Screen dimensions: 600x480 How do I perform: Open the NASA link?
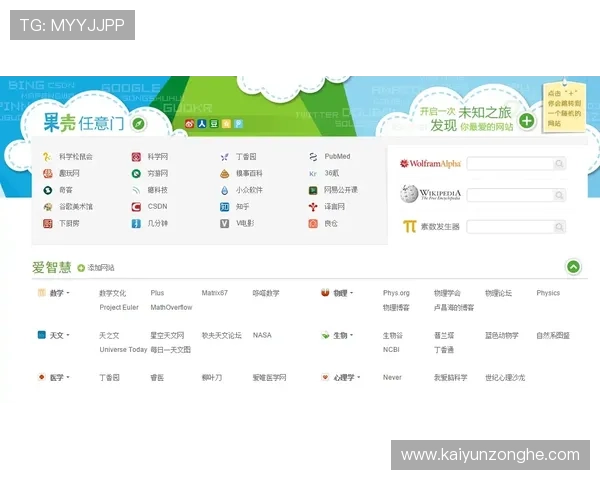(262, 335)
